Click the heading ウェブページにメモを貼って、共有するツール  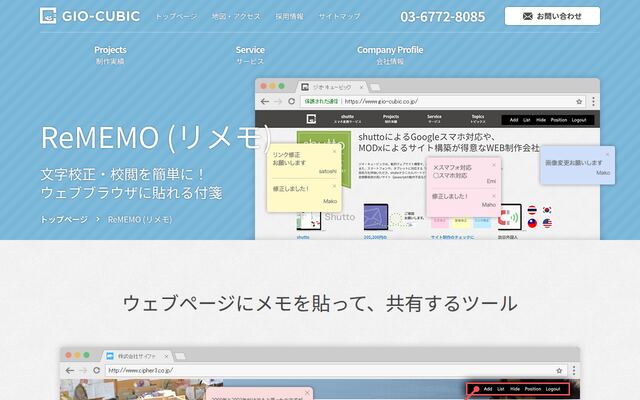coord(320,304)
